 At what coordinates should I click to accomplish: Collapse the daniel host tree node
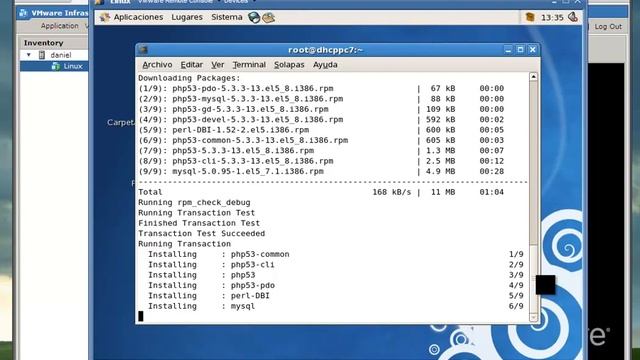click(29, 55)
